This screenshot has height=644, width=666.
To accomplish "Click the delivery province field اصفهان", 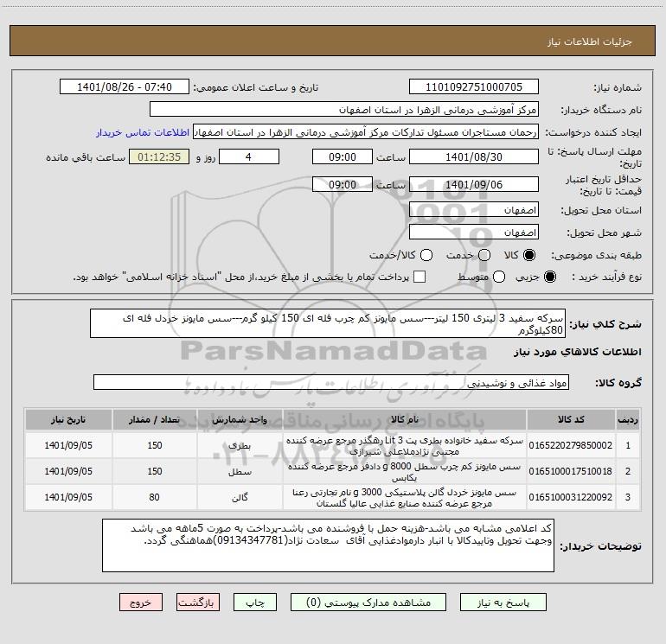I will [x=474, y=210].
